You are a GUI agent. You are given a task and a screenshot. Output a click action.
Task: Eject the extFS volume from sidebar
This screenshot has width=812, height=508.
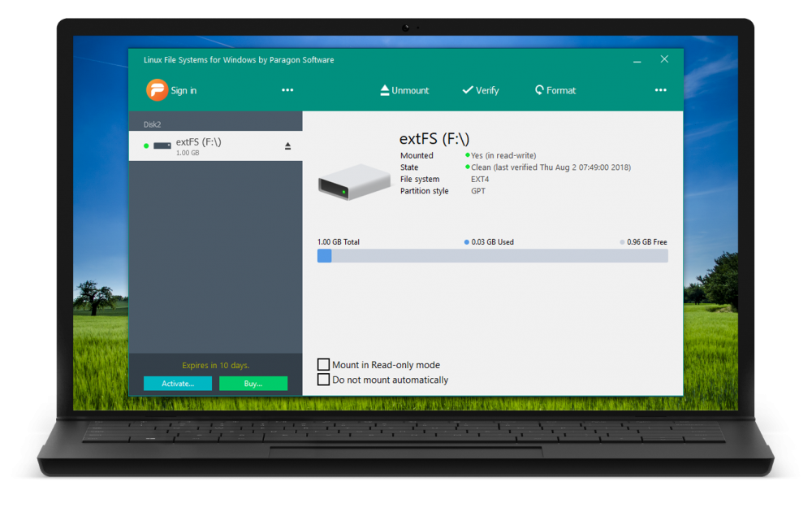tap(287, 146)
